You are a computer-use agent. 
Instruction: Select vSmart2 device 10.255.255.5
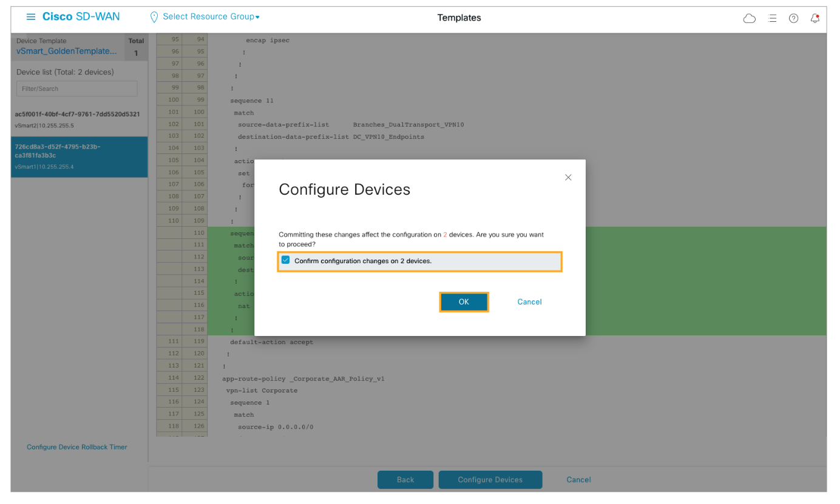78,119
